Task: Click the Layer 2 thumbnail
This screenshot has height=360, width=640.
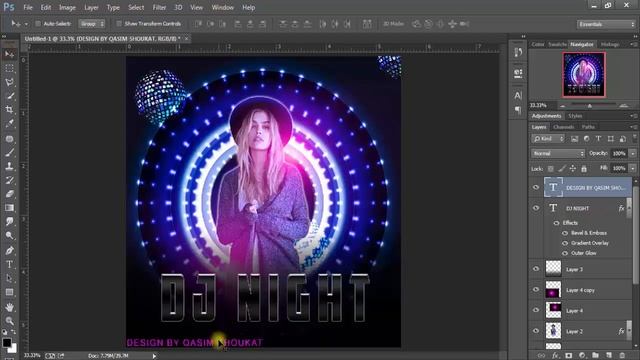Action: [x=553, y=331]
